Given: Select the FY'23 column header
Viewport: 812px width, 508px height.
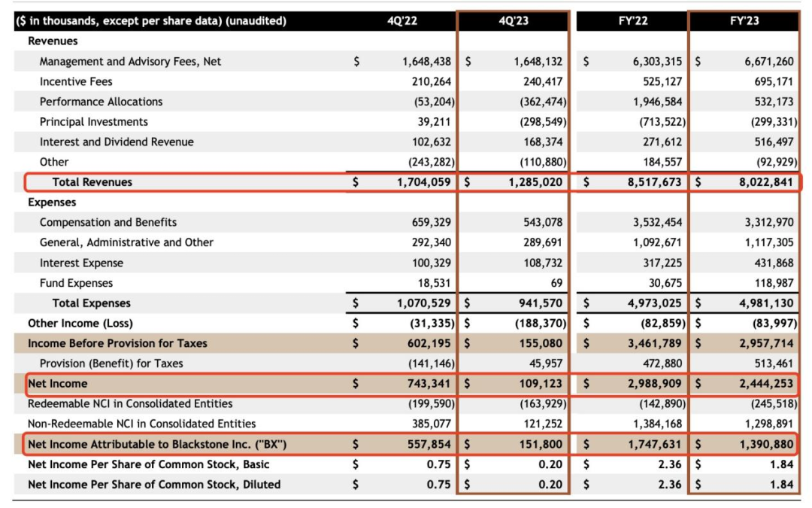Looking at the screenshot, I should pyautogui.click(x=744, y=21).
